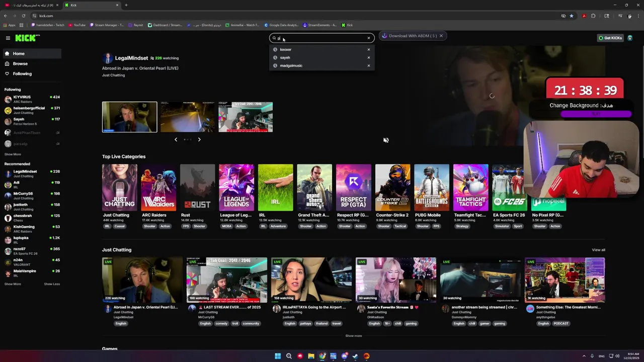Open the justketh PATTAYA stream thumbnail
This screenshot has height=362, width=644.
[311, 280]
